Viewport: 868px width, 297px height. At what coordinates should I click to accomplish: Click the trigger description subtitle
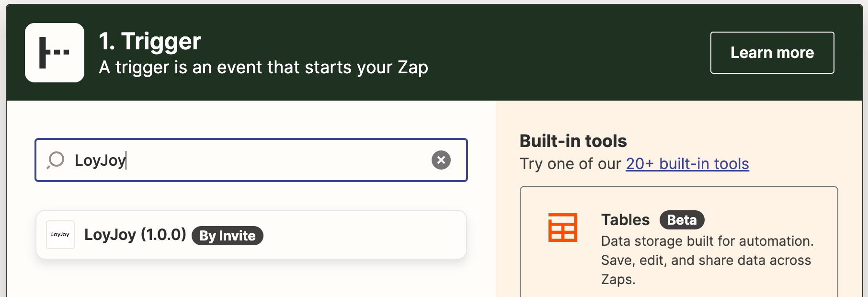[x=263, y=68]
